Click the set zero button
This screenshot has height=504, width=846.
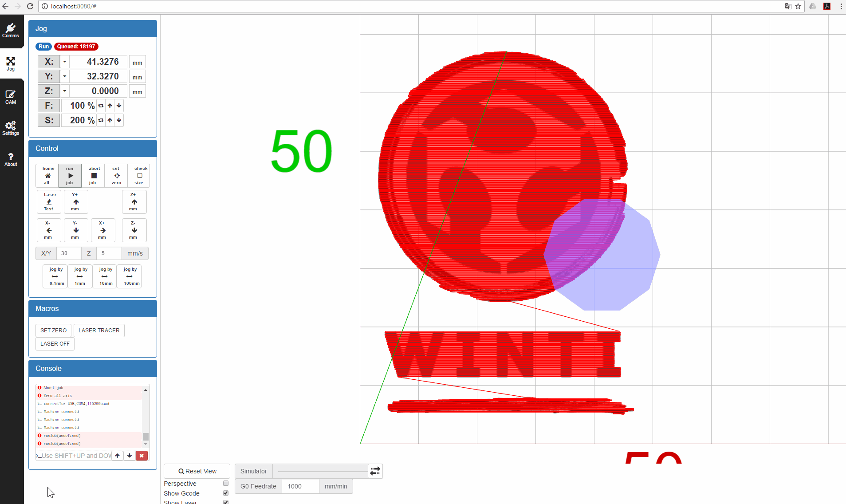[116, 176]
